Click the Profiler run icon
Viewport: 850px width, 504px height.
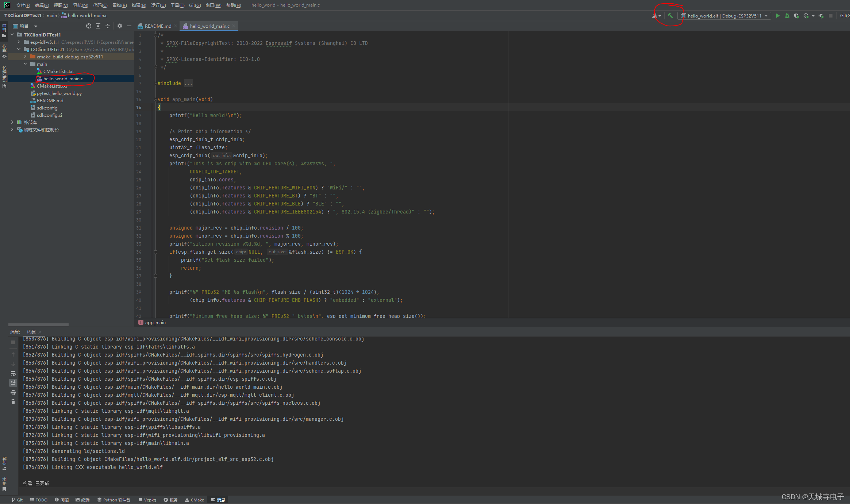(x=806, y=16)
